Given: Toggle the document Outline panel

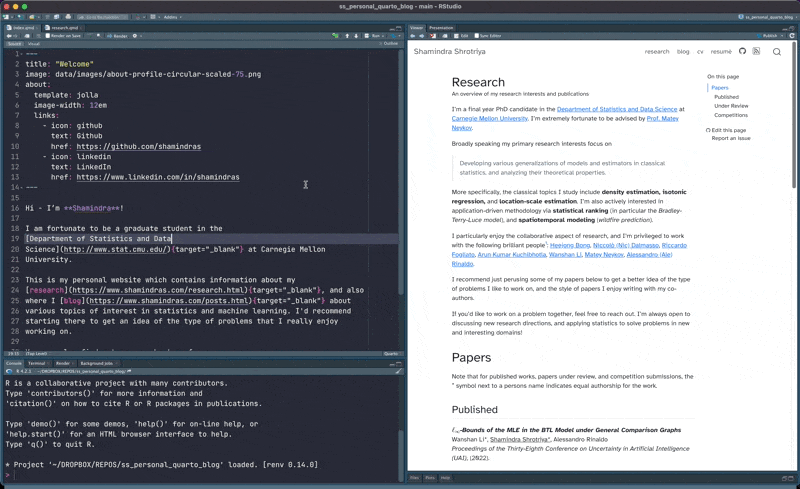Looking at the screenshot, I should pyautogui.click(x=389, y=43).
